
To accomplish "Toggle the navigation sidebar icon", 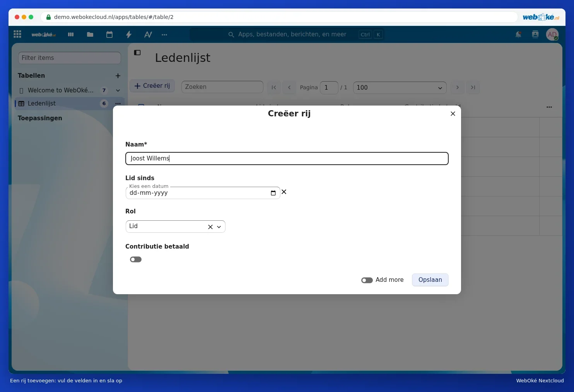I will pyautogui.click(x=137, y=53).
